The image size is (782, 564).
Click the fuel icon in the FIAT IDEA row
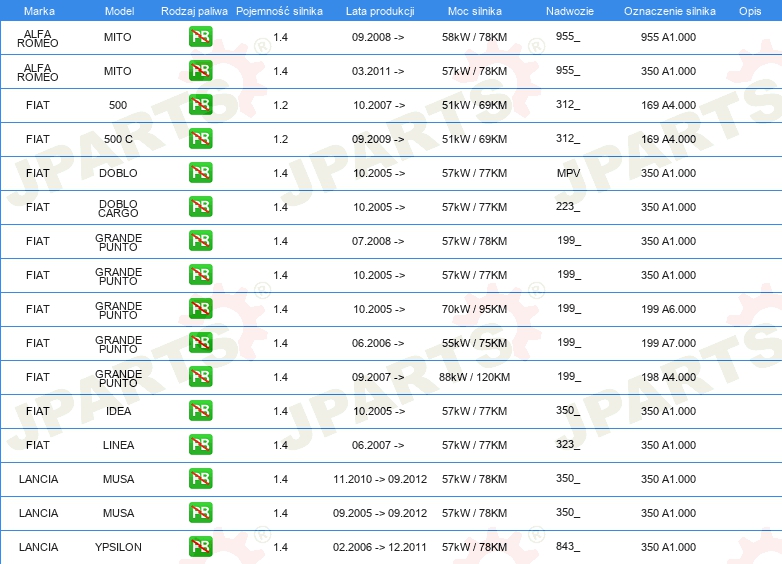coord(200,410)
